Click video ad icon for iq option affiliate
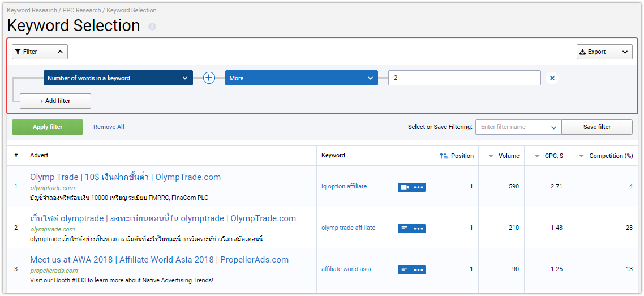644x296 pixels. coord(404,187)
